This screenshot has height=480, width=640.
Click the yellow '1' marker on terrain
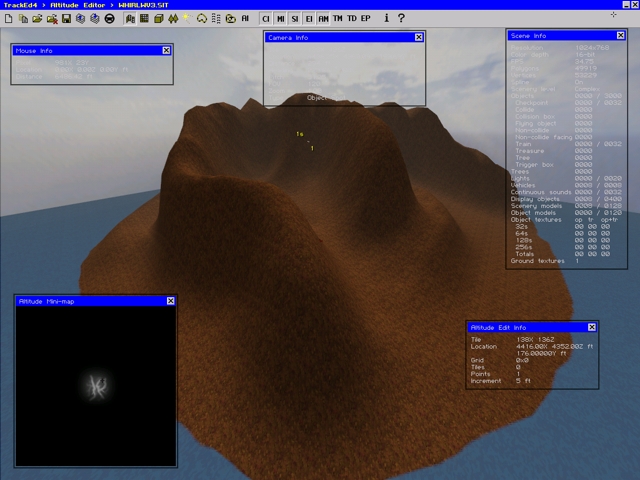tap(312, 148)
